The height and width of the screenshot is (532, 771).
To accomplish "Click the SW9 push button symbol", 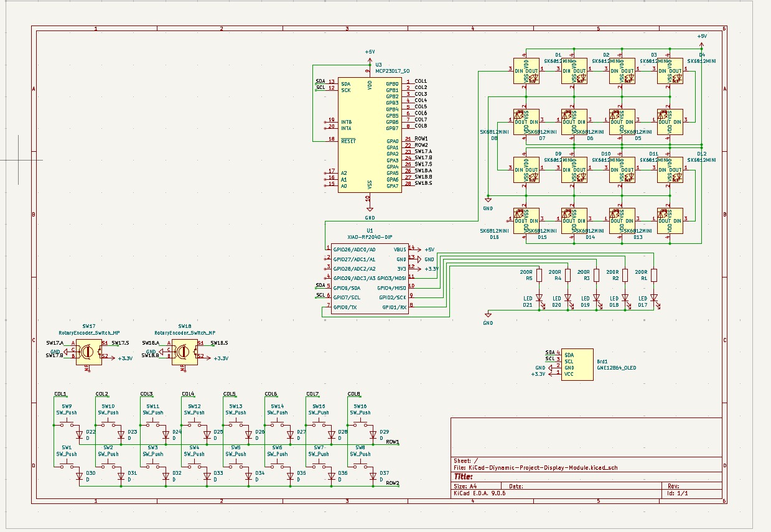I will [x=66, y=424].
